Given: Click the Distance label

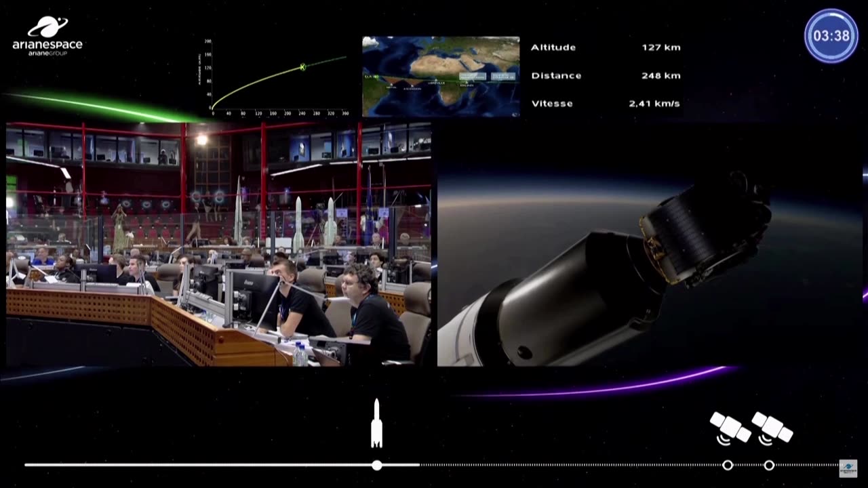Looking at the screenshot, I should tap(556, 75).
